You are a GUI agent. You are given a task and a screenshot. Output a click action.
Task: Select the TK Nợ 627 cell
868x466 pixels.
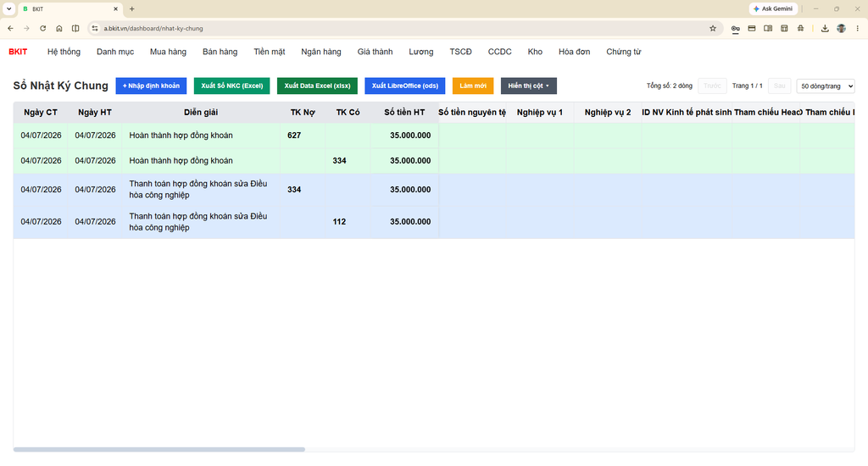303,135
